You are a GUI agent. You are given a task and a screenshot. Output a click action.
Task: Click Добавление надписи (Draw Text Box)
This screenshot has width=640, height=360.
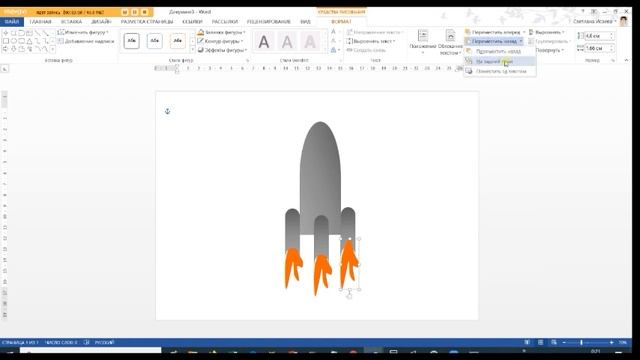click(86, 41)
